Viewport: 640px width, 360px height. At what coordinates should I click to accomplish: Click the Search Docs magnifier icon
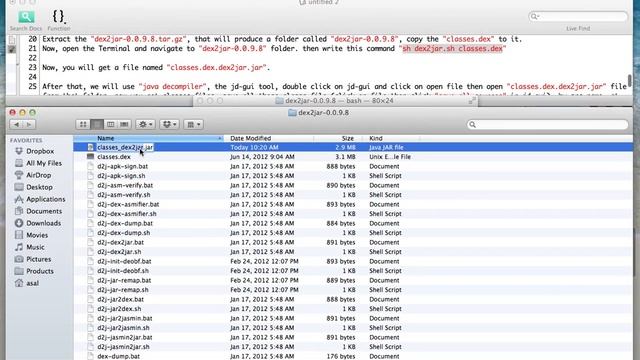tap(26, 17)
